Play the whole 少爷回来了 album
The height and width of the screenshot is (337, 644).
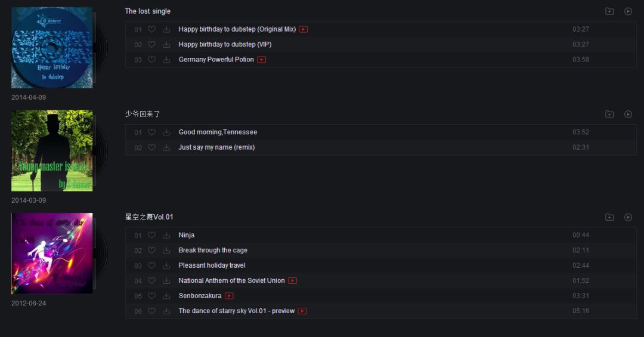pyautogui.click(x=628, y=115)
